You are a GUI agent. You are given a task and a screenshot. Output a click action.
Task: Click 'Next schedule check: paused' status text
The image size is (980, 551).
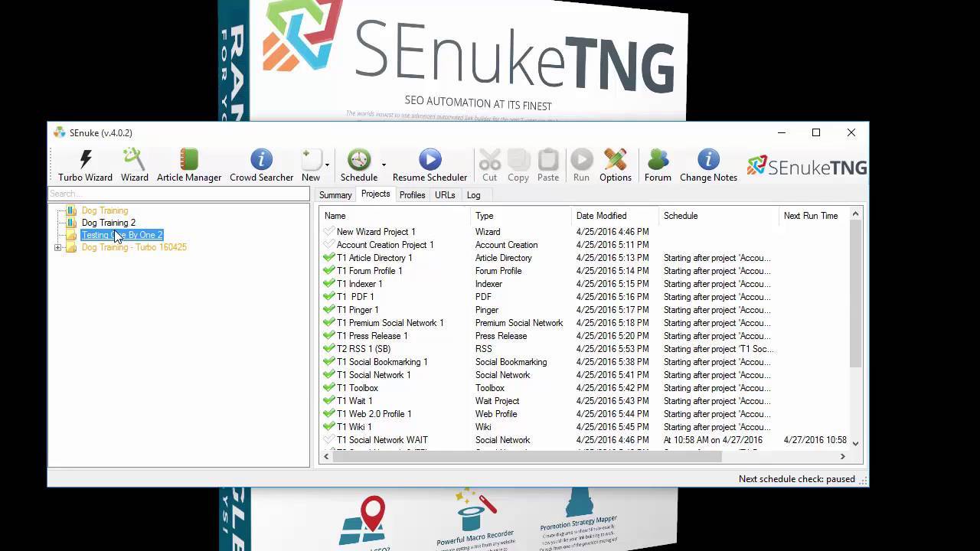coord(796,479)
